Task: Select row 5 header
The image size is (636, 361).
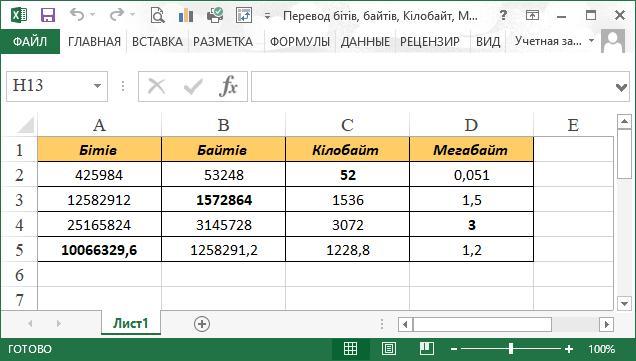Action: 19,249
